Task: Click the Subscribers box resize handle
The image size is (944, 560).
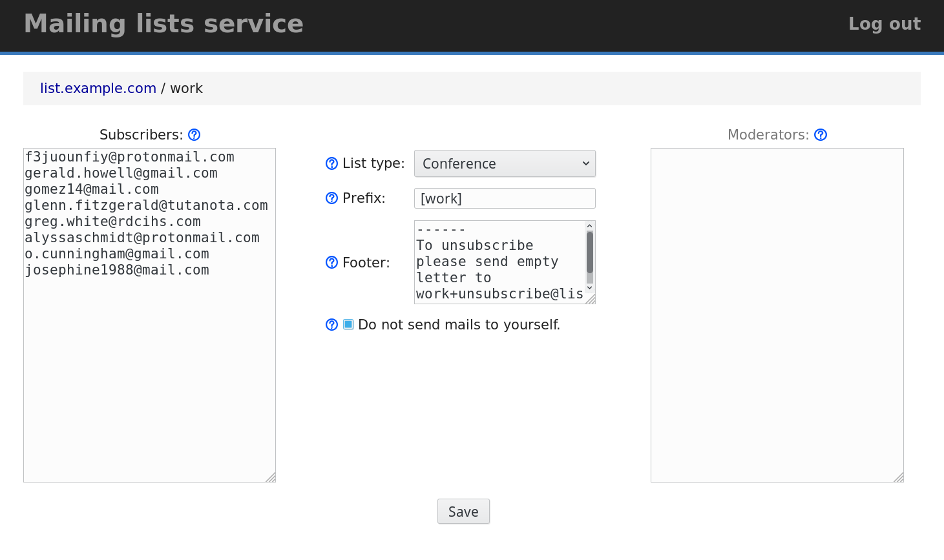Action: coord(271,477)
